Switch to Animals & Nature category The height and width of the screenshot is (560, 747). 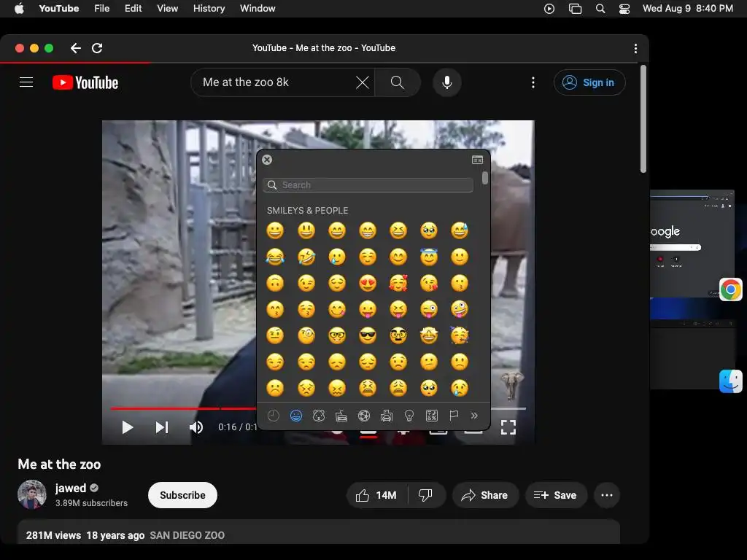319,416
